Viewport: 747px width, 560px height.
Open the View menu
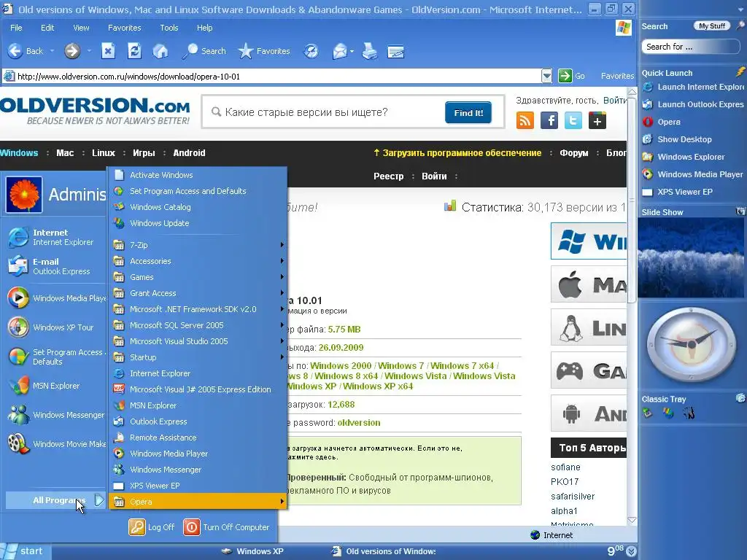point(81,28)
